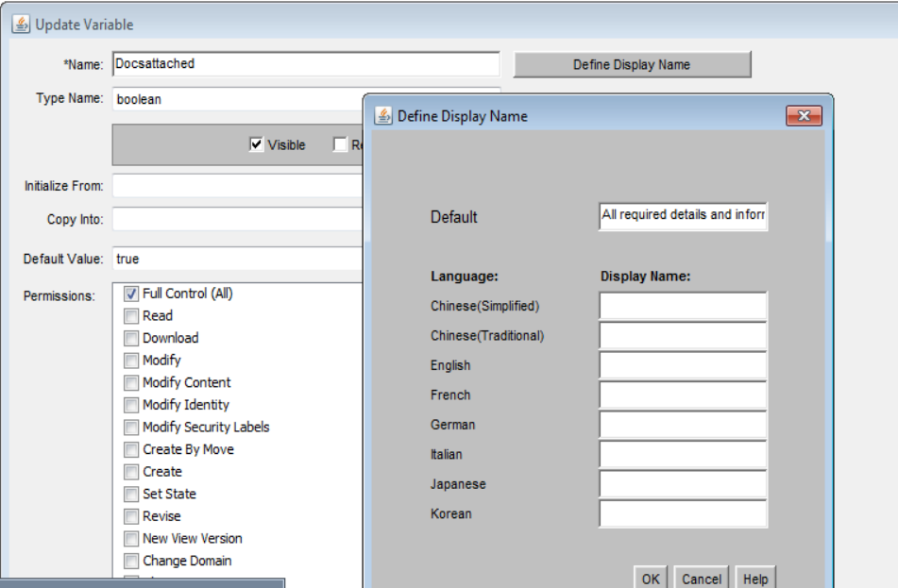Close the Define Display Name dialog
The width and height of the screenshot is (898, 588).
click(x=804, y=116)
